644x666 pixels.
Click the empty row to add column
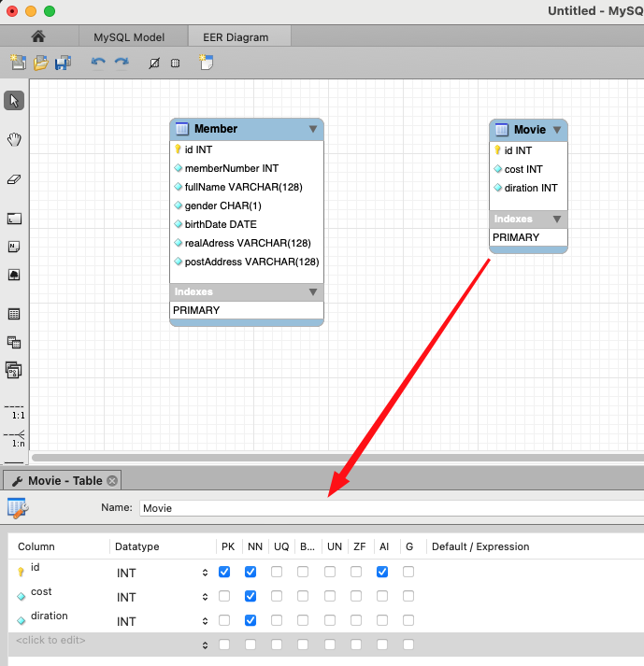pos(51,640)
